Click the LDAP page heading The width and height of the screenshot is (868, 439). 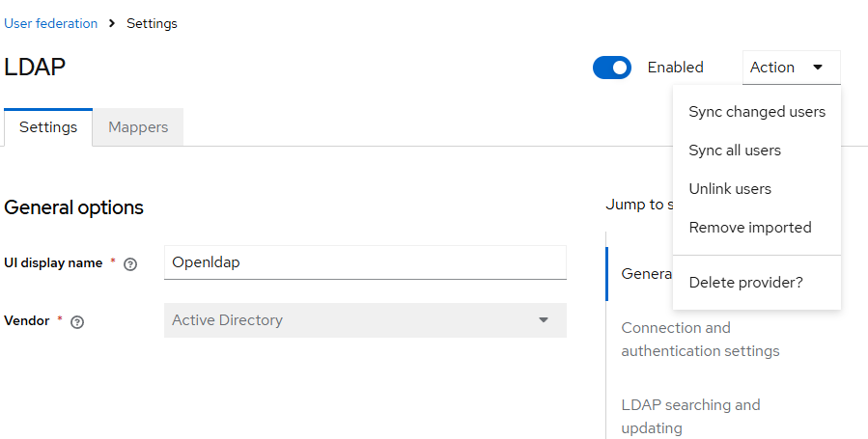[35, 67]
